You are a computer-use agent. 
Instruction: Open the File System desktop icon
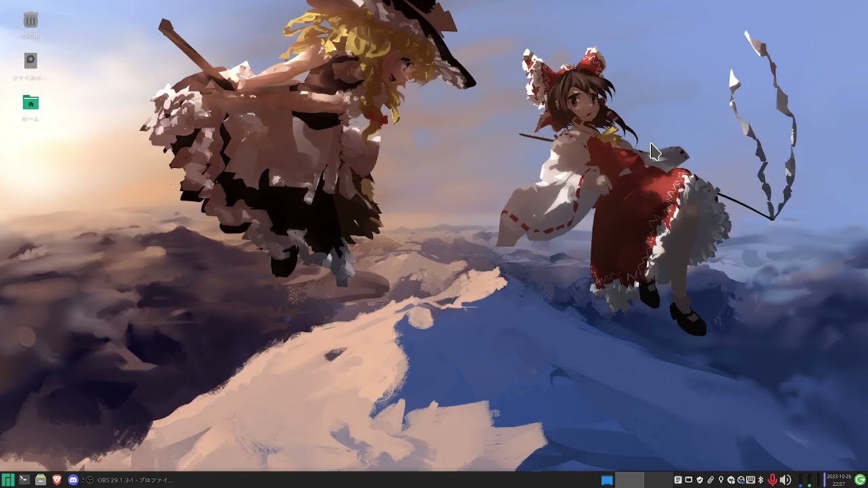[31, 66]
